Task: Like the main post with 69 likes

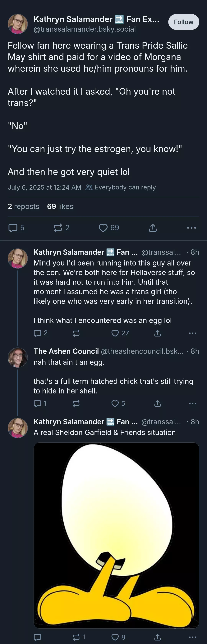Action: click(103, 228)
